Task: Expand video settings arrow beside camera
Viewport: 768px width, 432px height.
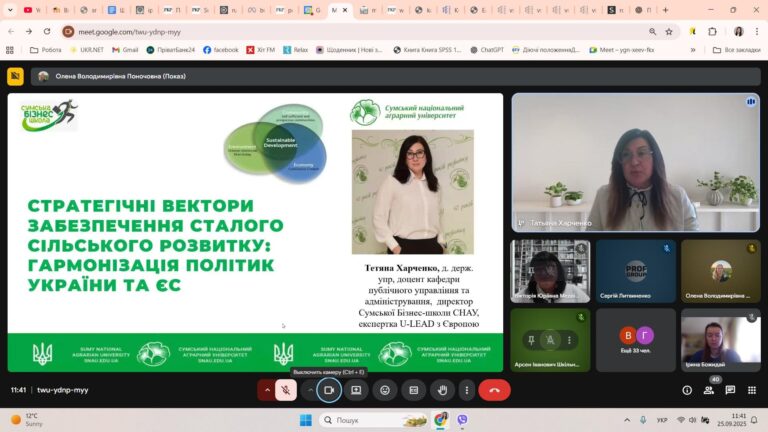Action: click(x=309, y=390)
